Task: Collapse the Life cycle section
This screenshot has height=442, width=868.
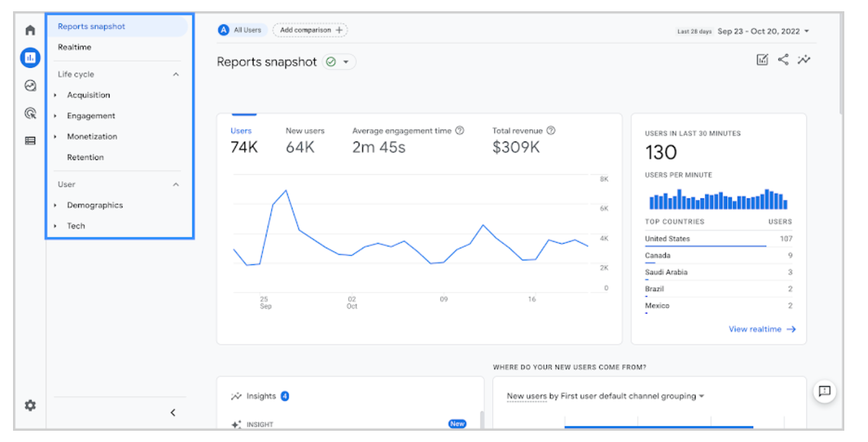Action: point(176,75)
